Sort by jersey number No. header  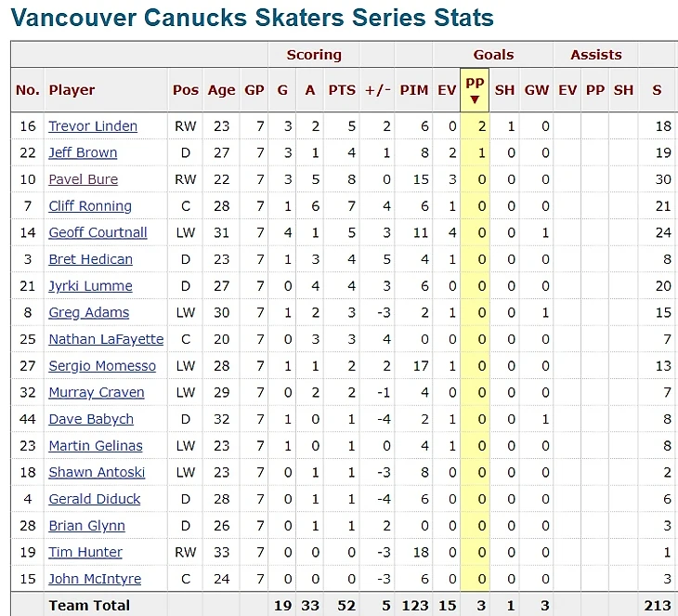[28, 90]
